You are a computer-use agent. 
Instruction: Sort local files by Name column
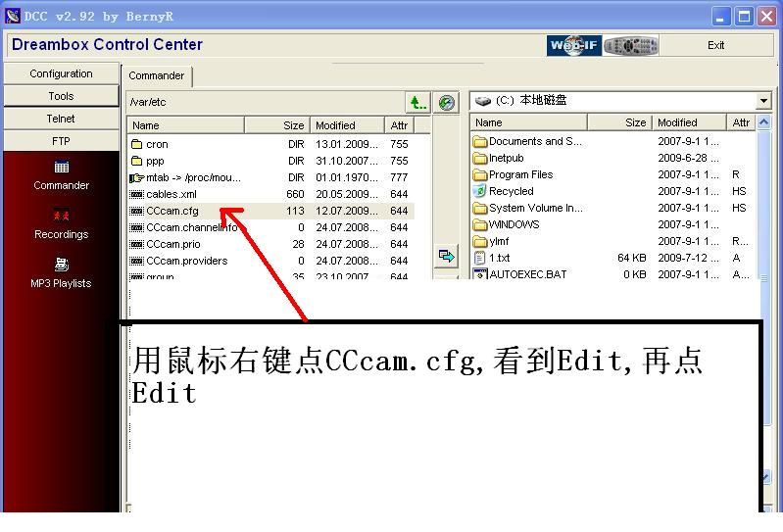[529, 122]
